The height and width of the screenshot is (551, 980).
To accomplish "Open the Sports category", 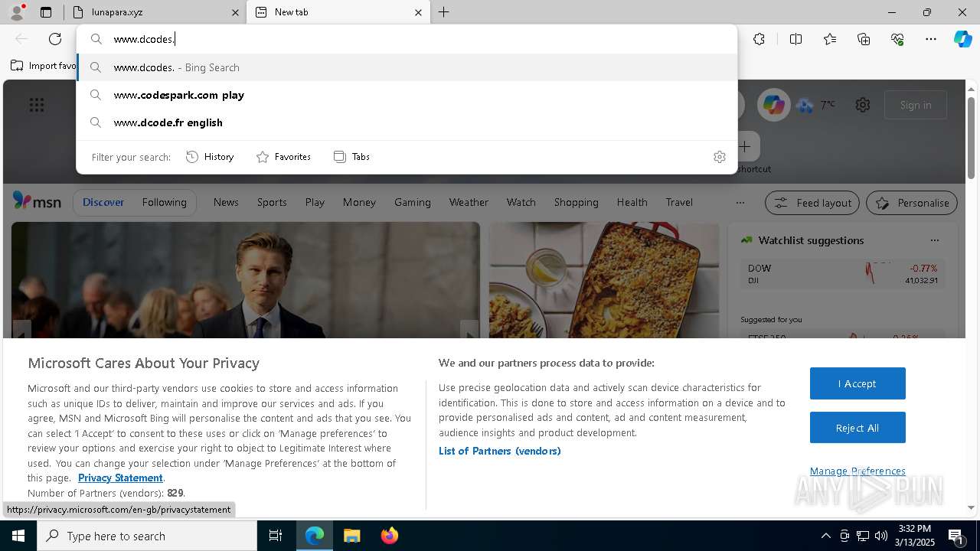I will click(x=272, y=202).
